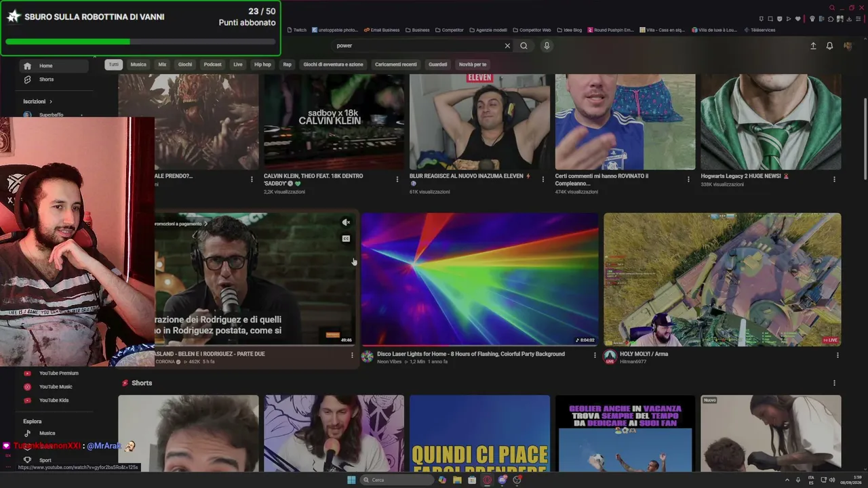This screenshot has width=868, height=488.
Task: Open Shorts in the YouTube sidebar
Action: pos(54,79)
